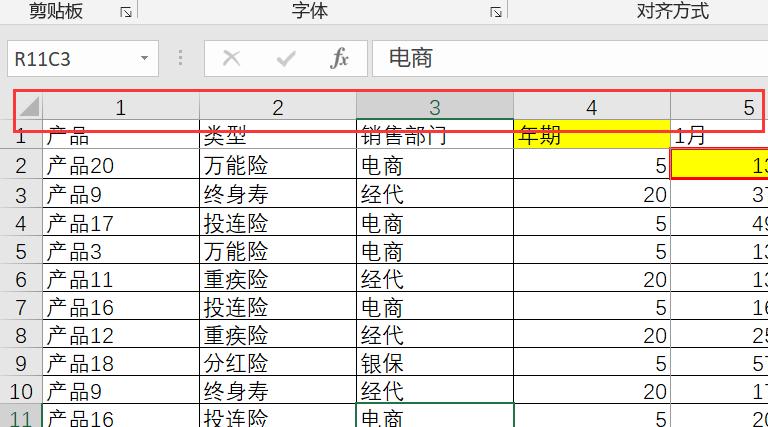Viewport: 768px width, 427px height.
Task: Select row header 8
Action: click(21, 334)
